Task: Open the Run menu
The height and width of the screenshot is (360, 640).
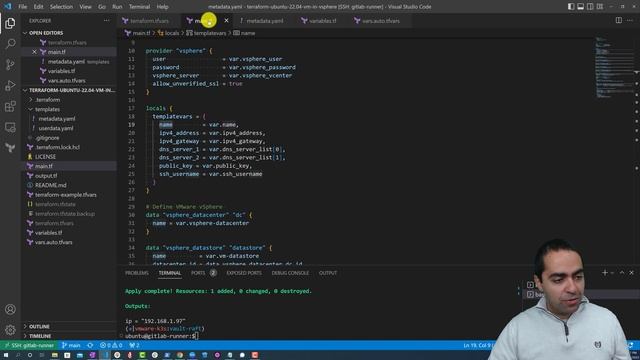Action: click(117, 7)
